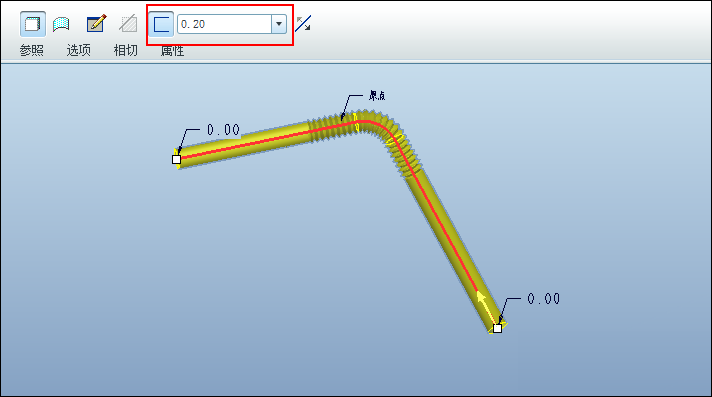Select the right end white square handle
Image resolution: width=712 pixels, height=397 pixels.
498,328
